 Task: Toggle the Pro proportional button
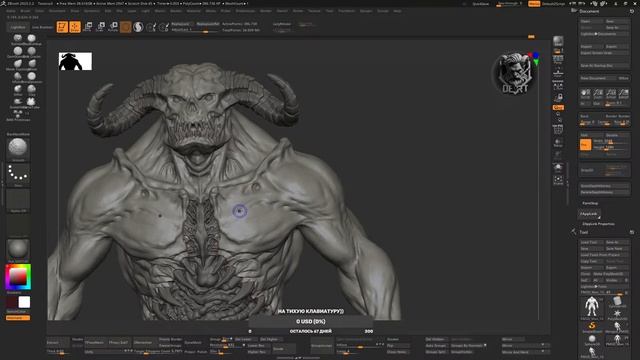click(585, 144)
